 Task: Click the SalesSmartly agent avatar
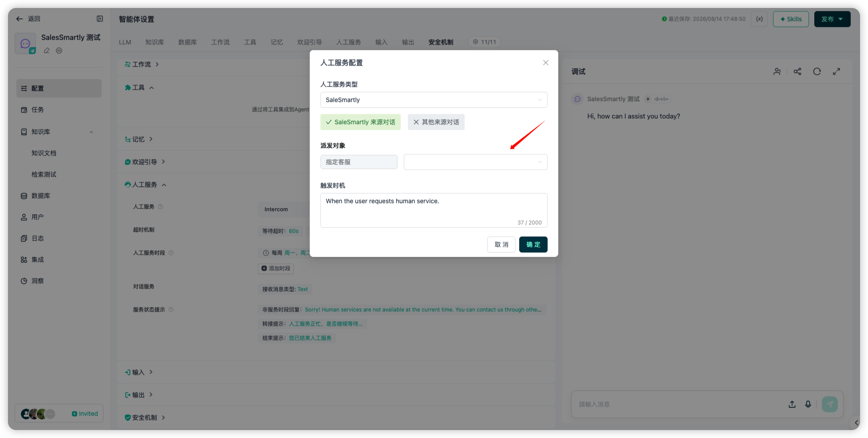[25, 43]
